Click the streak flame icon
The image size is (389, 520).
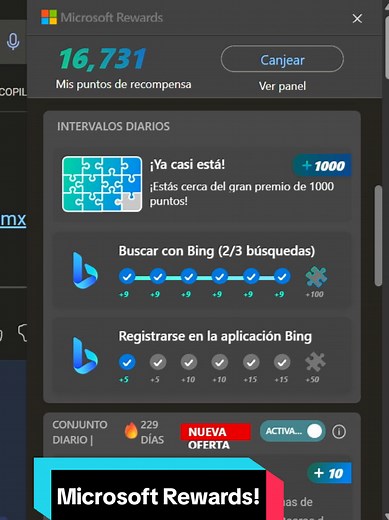pyautogui.click(x=131, y=431)
